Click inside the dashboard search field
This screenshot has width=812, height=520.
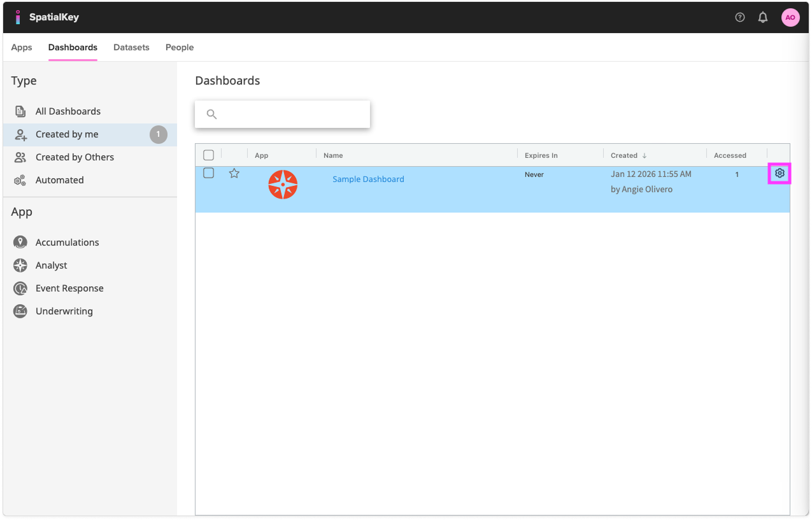[x=282, y=114]
